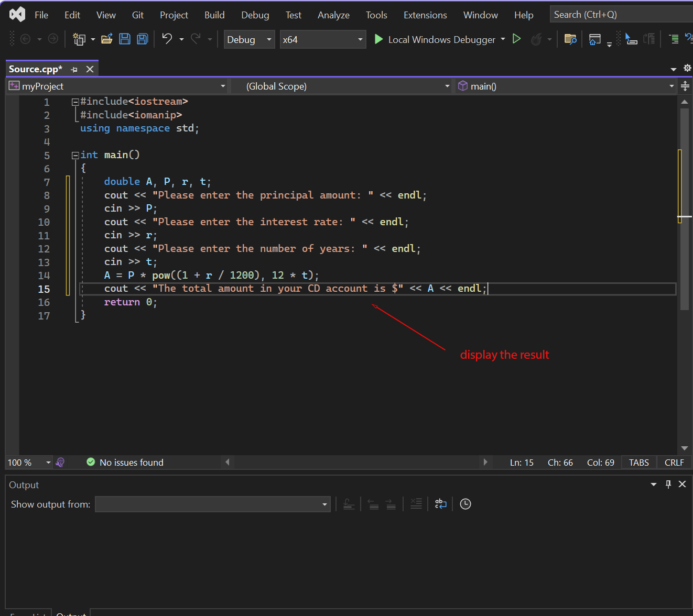Start without debugging using the outlined play icon

(516, 39)
